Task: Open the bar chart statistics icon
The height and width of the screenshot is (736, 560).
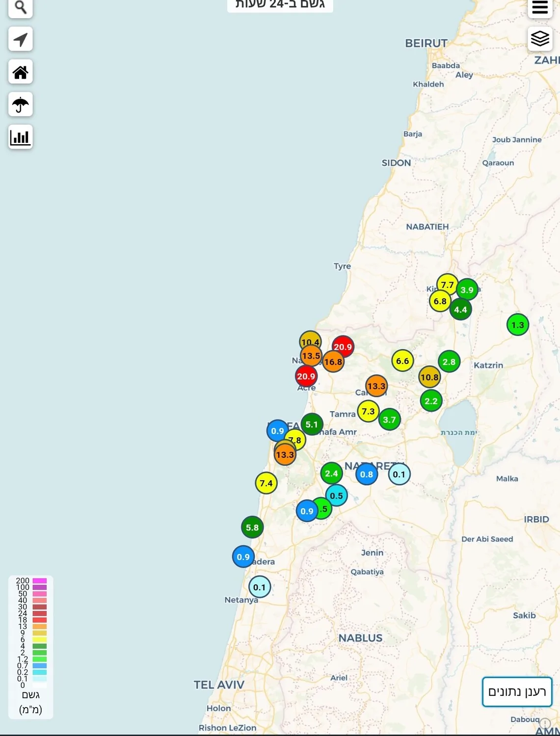Action: pyautogui.click(x=21, y=137)
